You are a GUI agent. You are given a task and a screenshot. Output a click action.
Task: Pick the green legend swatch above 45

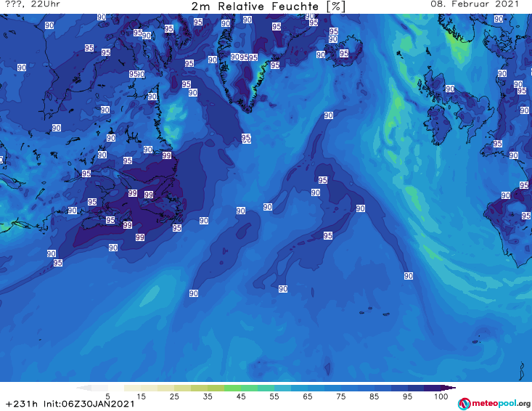(x=232, y=388)
